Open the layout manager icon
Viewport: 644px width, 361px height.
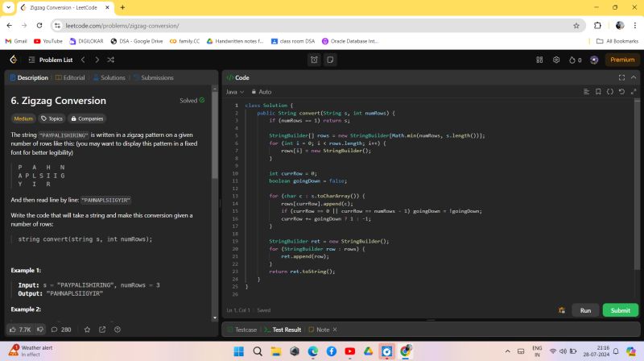[539, 60]
